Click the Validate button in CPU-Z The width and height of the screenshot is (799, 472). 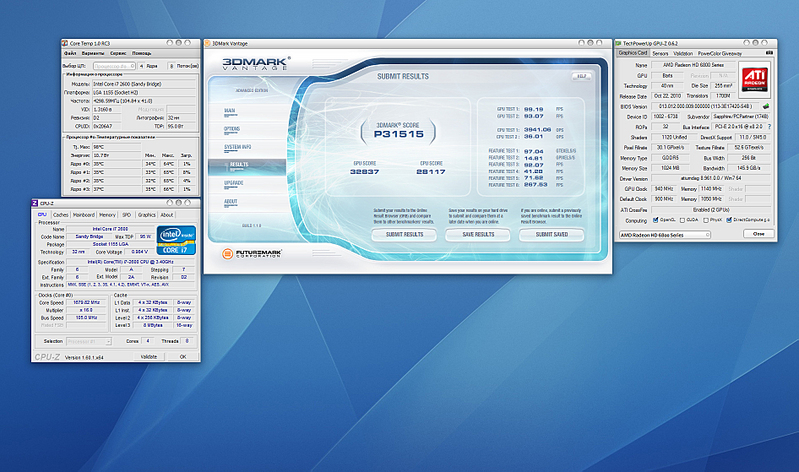149,357
